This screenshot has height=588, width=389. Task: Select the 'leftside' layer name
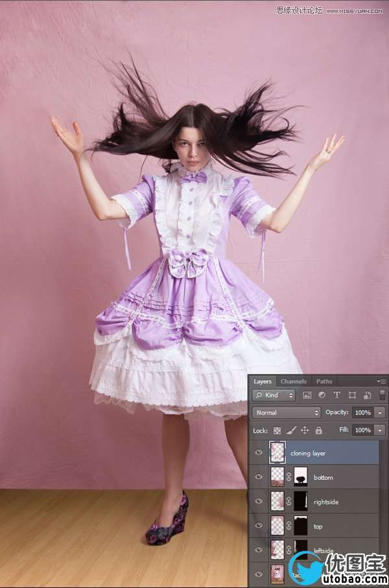[x=324, y=550]
